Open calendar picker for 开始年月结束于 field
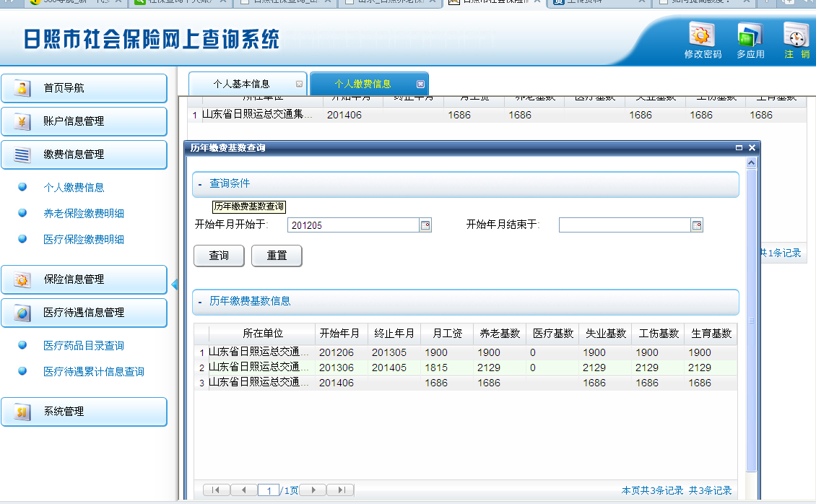 point(697,225)
